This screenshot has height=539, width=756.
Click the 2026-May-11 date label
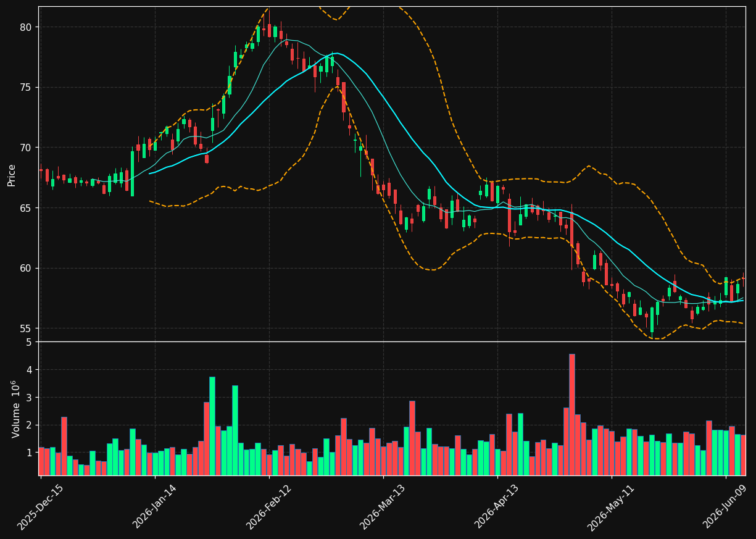coord(610,507)
